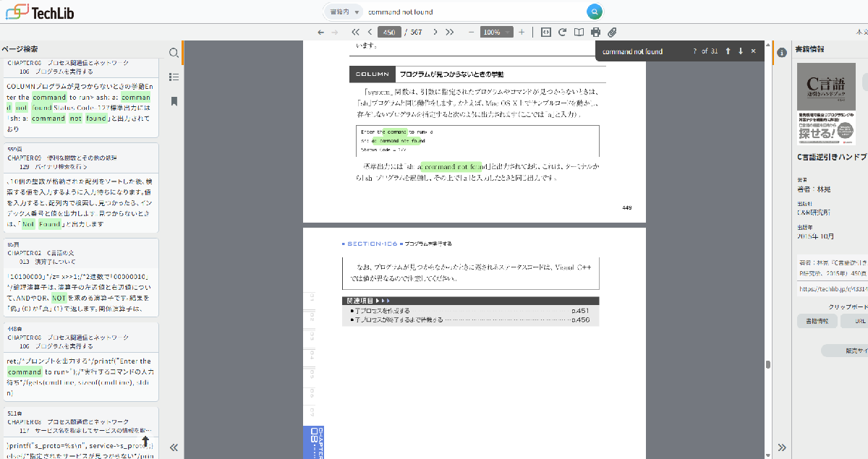Viewport: 868px width, 459px height.
Task: Click the highlighted 'command not found' in body text
Action: (451, 167)
